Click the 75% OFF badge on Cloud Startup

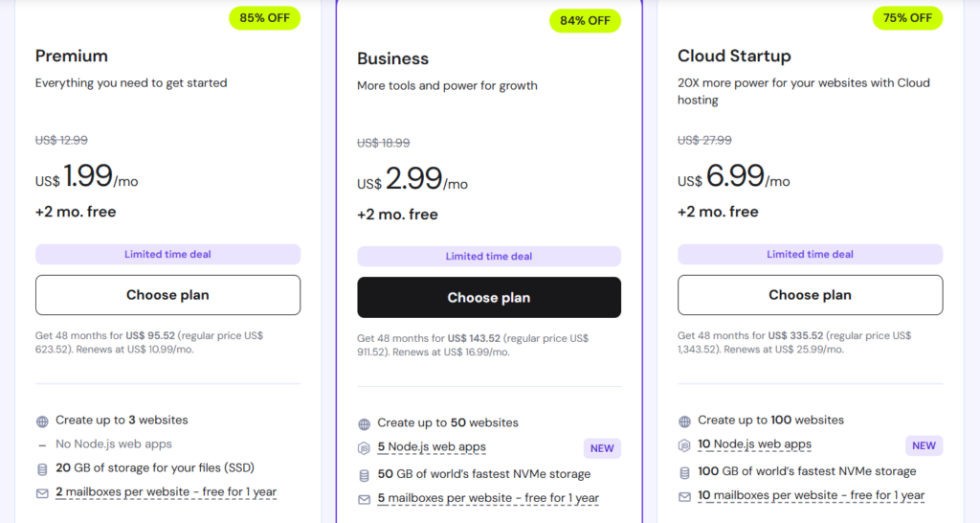pos(907,18)
